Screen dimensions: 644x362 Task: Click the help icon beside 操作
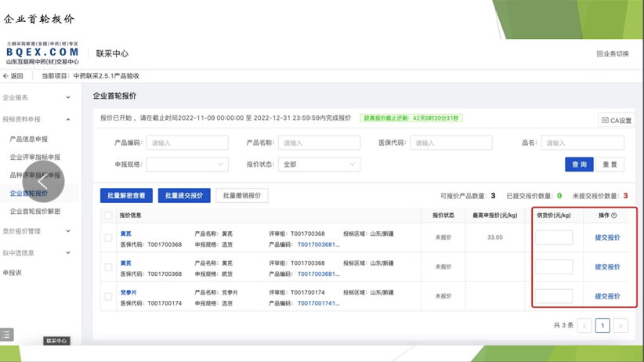(613, 215)
